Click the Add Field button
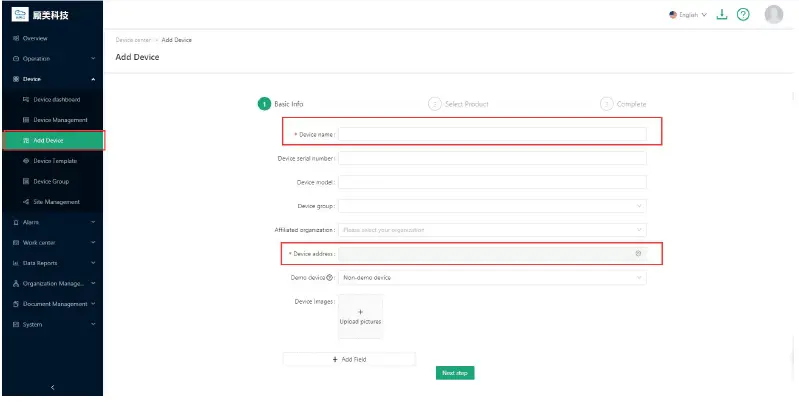The image size is (799, 402). click(x=350, y=359)
